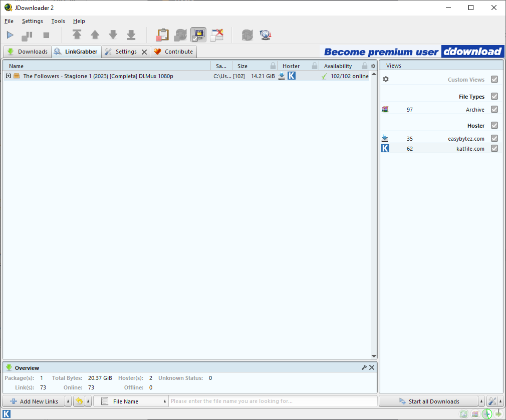Open the Views sidebar gear settings
Screen dimensions: 506x420
(x=386, y=79)
